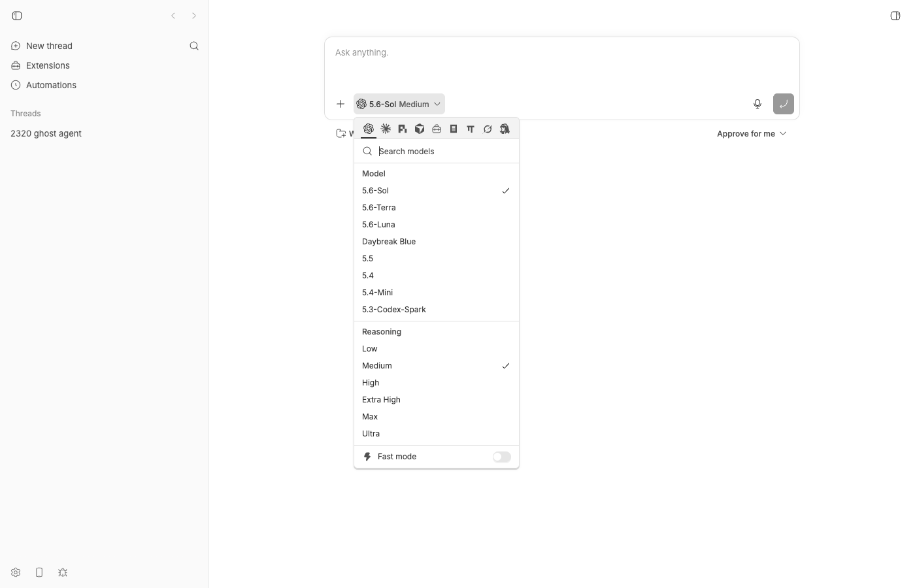Click the bug icon in sidebar footer
Viewport: 915px width, 588px height.
[63, 572]
